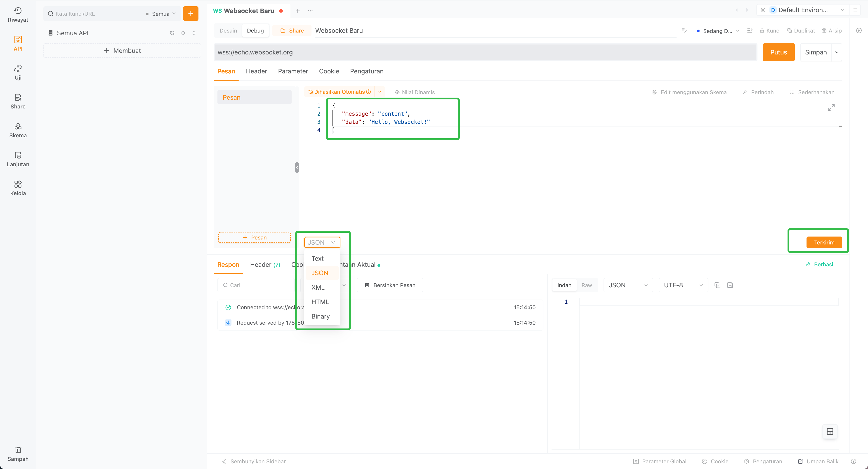Open the Pengaturan request tab

pyautogui.click(x=367, y=71)
